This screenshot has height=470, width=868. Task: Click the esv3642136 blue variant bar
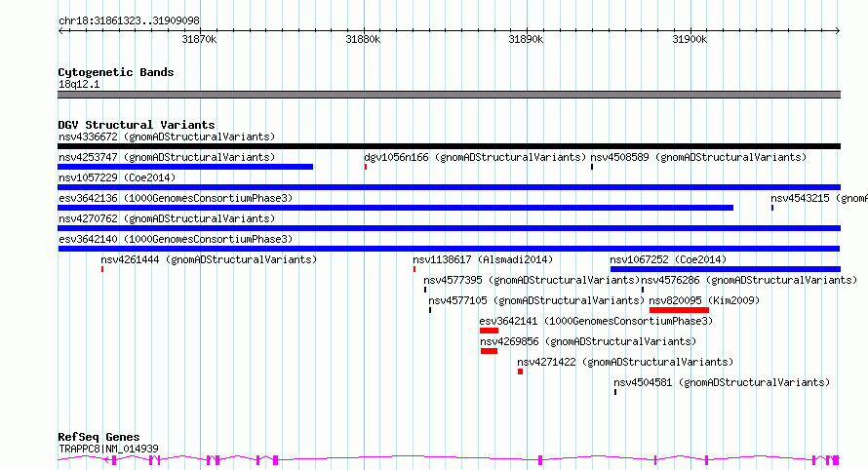click(x=395, y=208)
